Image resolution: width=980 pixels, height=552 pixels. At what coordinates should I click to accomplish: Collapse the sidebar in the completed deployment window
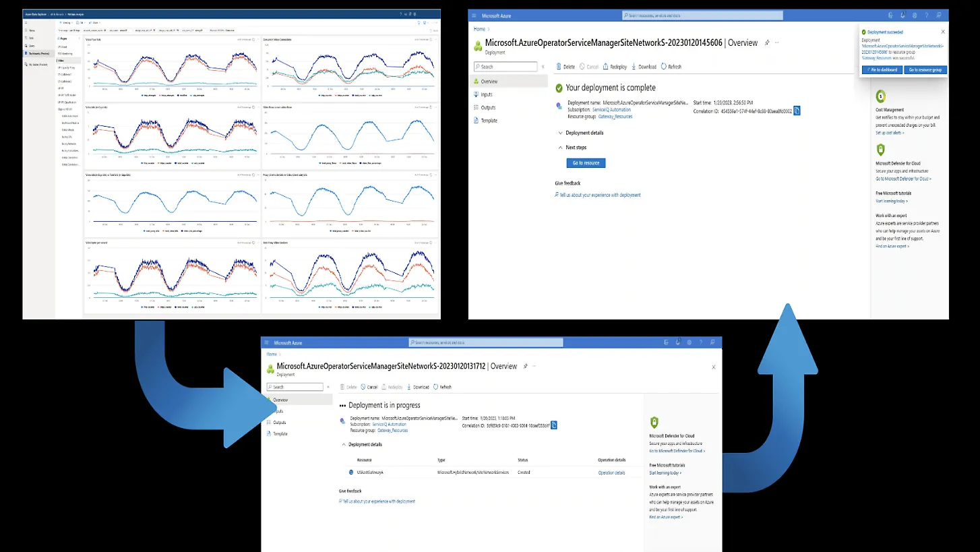[x=543, y=67]
